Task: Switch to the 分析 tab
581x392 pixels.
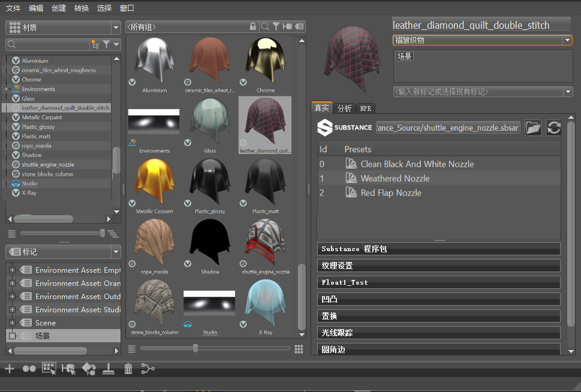Action: (x=345, y=108)
